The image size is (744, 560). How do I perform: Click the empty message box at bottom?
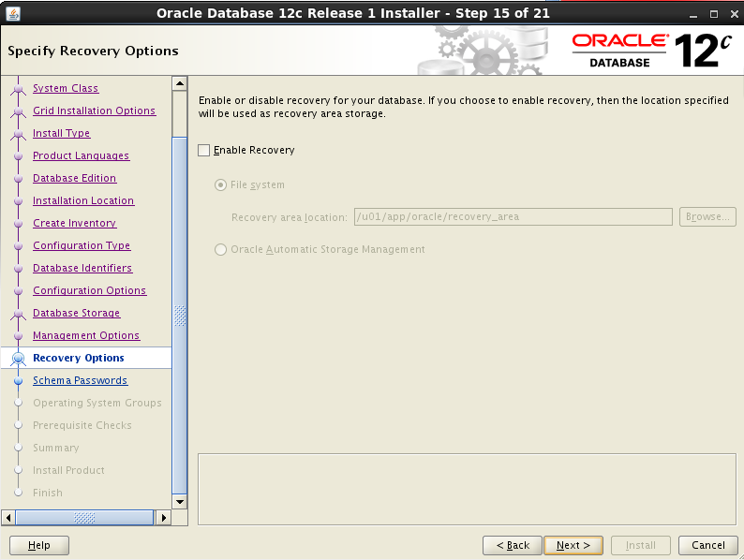[x=467, y=490]
